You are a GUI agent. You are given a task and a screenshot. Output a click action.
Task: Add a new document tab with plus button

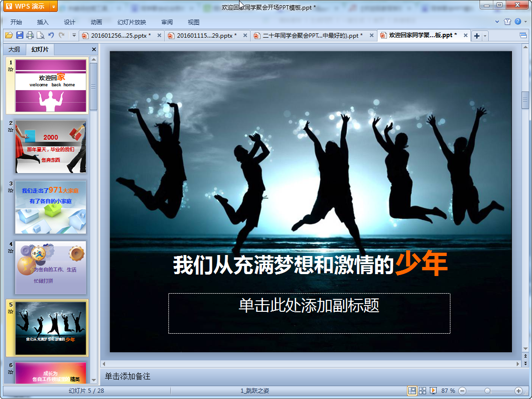pyautogui.click(x=477, y=36)
